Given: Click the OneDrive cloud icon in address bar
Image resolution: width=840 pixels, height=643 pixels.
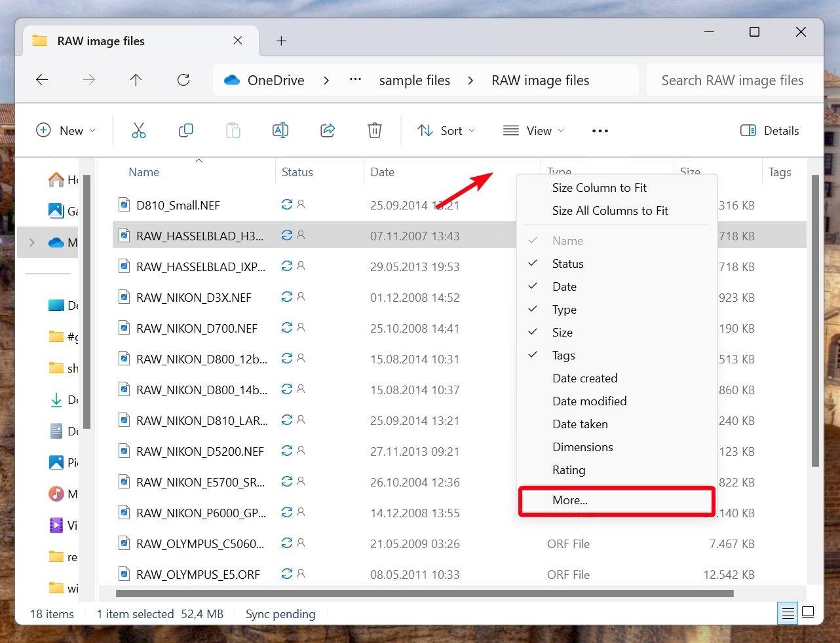Looking at the screenshot, I should pyautogui.click(x=232, y=80).
